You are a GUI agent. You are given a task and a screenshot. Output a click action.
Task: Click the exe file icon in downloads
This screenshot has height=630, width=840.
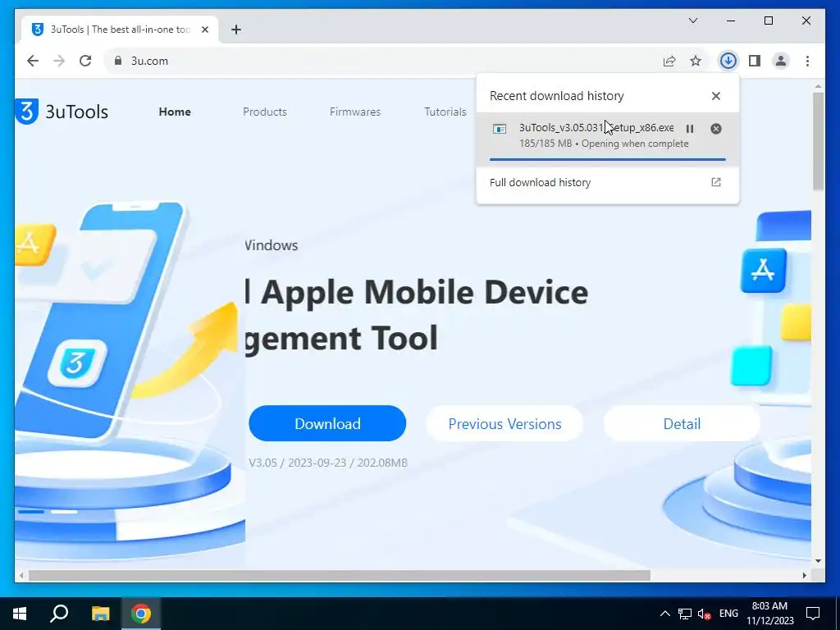pos(500,129)
